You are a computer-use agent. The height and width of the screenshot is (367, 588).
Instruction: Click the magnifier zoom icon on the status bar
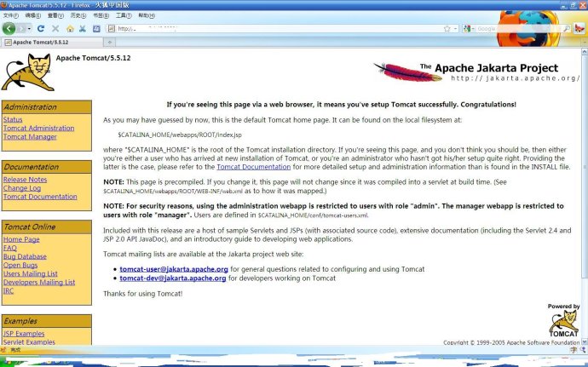click(583, 350)
